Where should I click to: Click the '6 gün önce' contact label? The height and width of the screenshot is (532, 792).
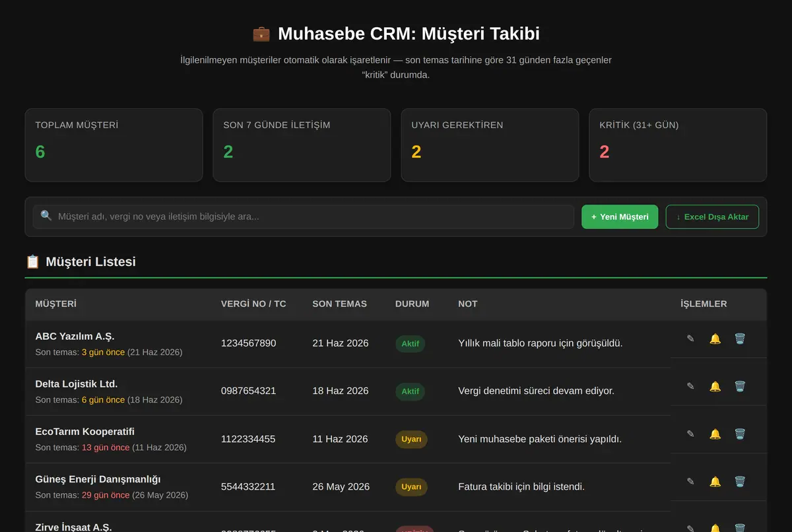coord(103,400)
